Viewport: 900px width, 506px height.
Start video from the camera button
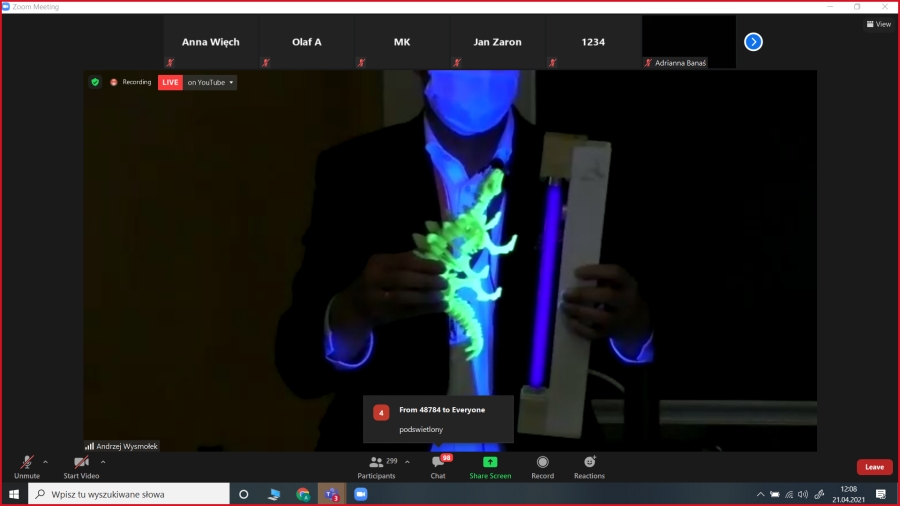pos(82,465)
